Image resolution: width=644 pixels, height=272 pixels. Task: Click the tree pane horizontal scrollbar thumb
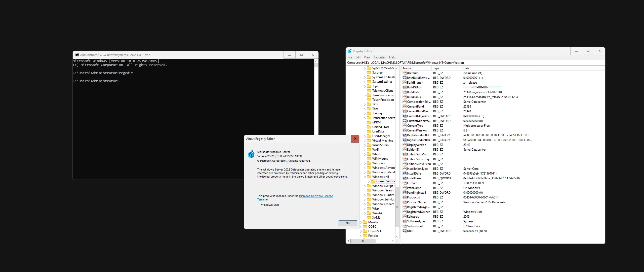(363, 241)
